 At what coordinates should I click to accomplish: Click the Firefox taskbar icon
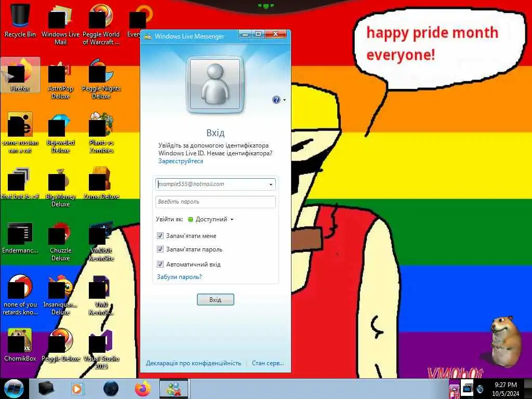[x=143, y=389]
